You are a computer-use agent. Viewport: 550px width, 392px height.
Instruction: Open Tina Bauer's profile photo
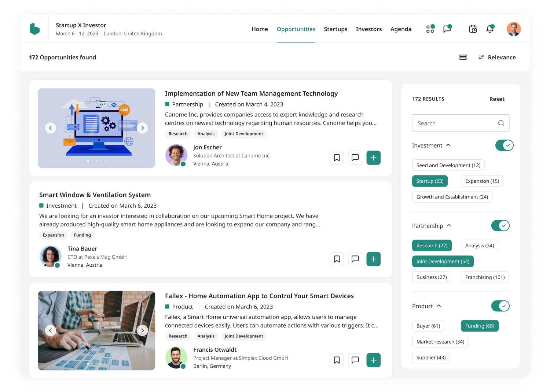point(51,256)
